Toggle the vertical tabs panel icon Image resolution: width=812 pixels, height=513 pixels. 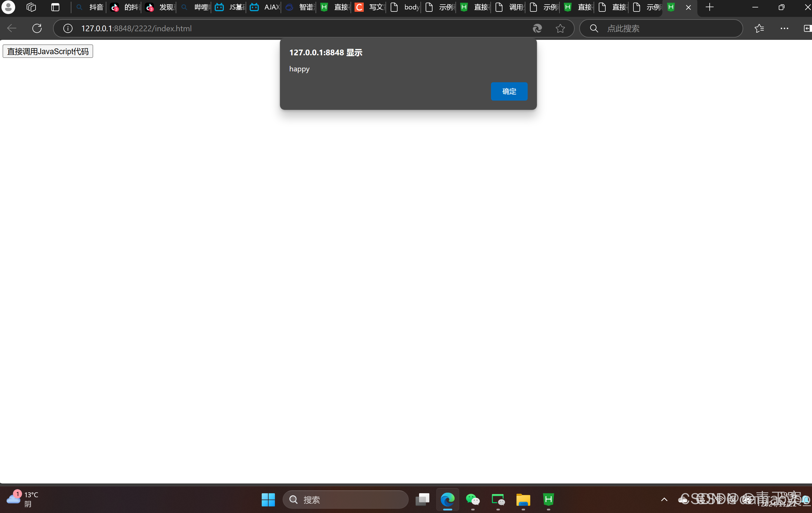(55, 7)
